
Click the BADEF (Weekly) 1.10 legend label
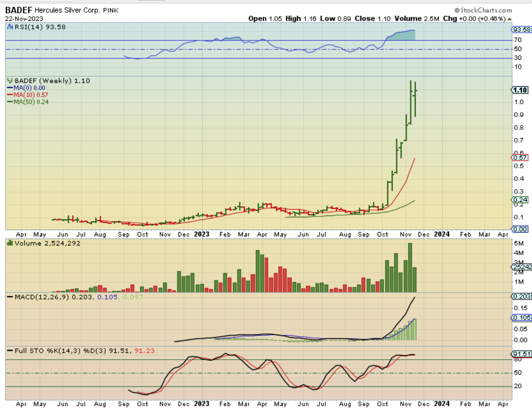(x=52, y=81)
